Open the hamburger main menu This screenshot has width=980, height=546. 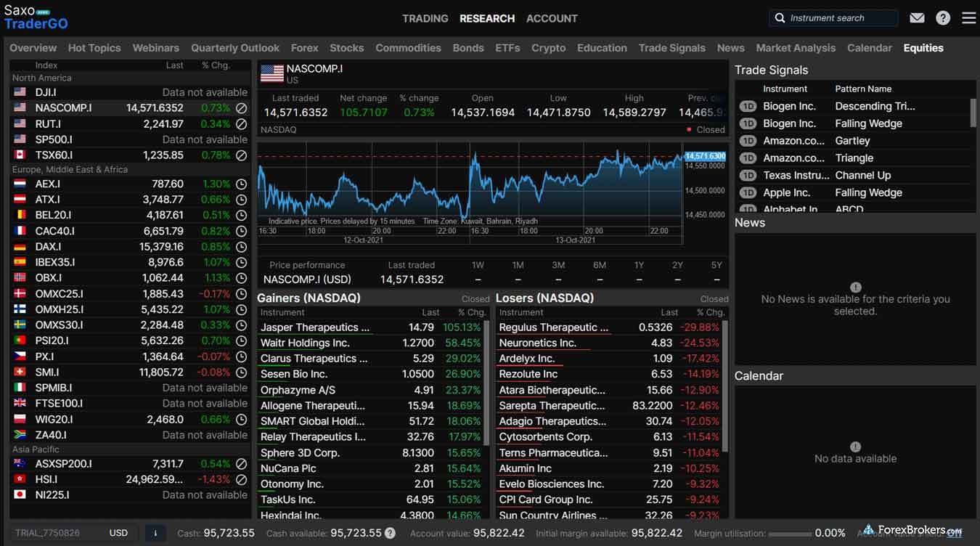pos(968,18)
